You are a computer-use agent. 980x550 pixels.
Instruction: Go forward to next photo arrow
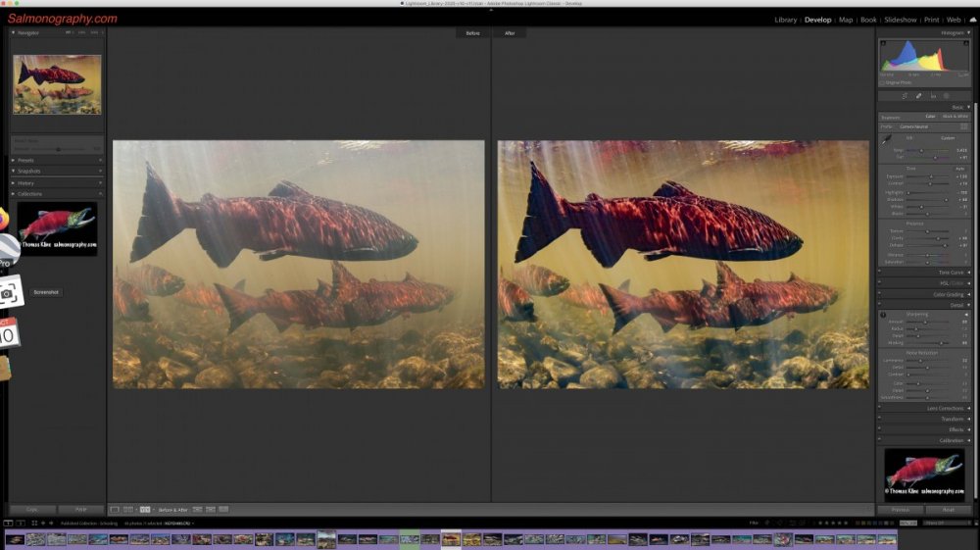tap(51, 524)
